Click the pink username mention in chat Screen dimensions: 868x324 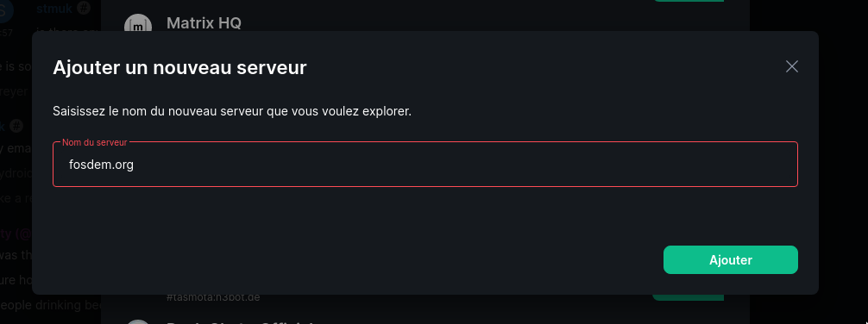tap(16, 234)
